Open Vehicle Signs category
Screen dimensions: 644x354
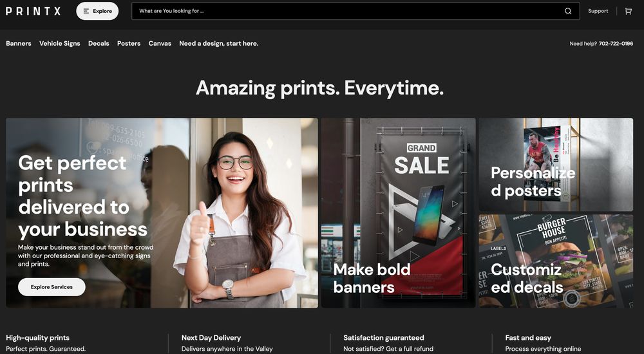click(59, 44)
